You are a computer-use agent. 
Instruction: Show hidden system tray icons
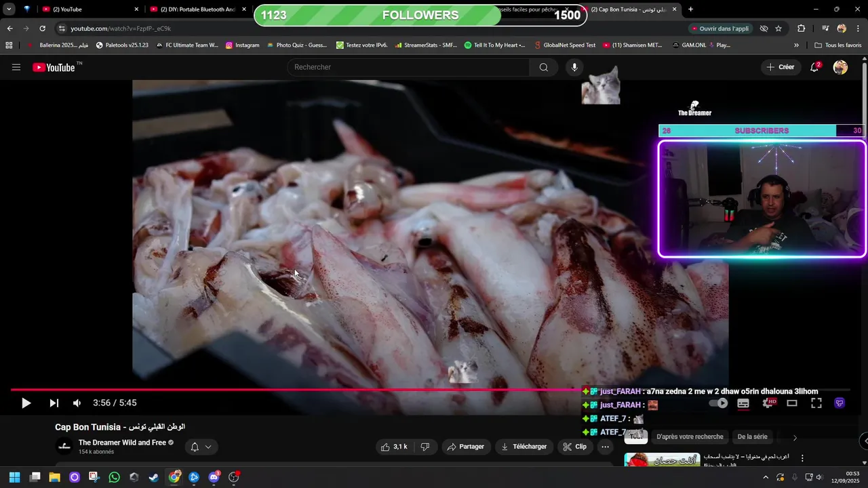[x=766, y=477]
